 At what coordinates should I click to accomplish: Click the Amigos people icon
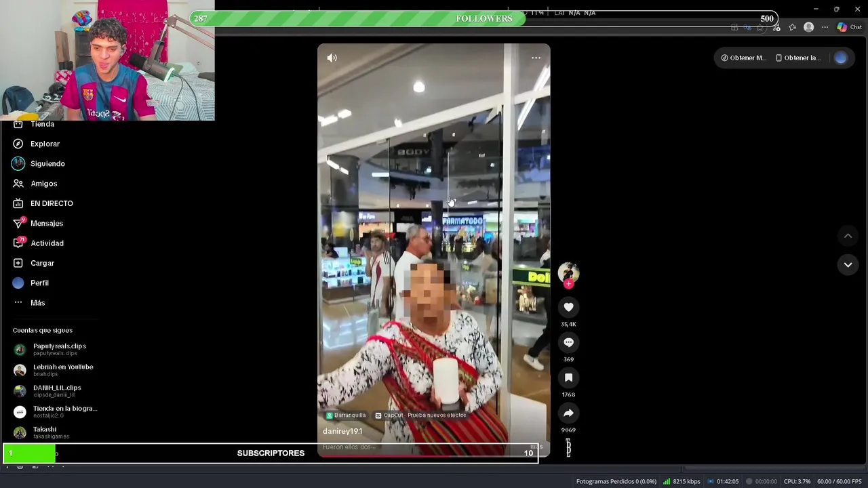pyautogui.click(x=18, y=184)
